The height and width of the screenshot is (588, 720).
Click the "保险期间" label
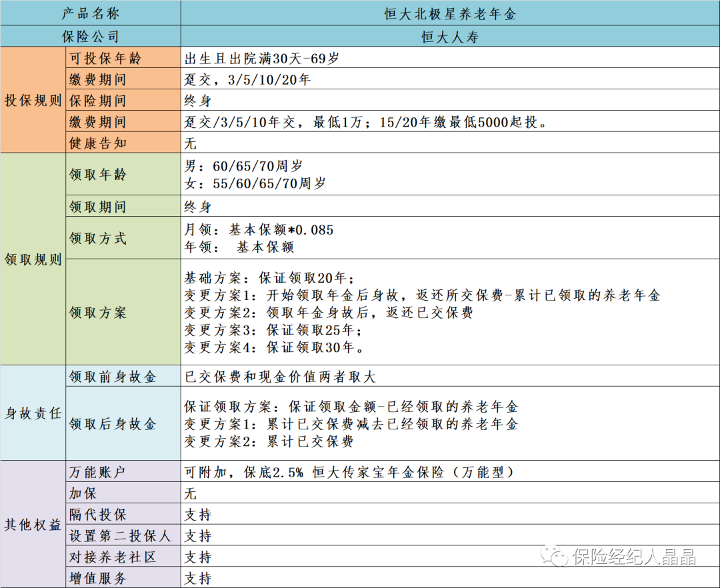[98, 101]
